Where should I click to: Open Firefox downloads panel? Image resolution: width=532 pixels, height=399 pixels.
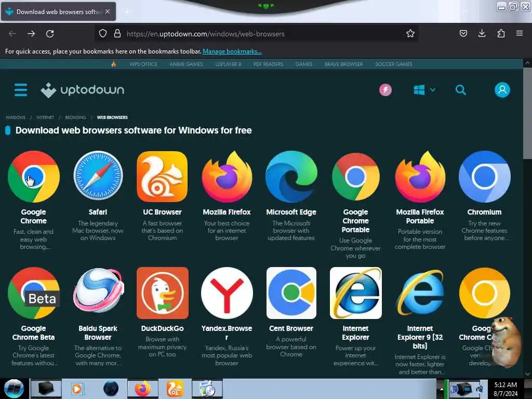point(482,33)
